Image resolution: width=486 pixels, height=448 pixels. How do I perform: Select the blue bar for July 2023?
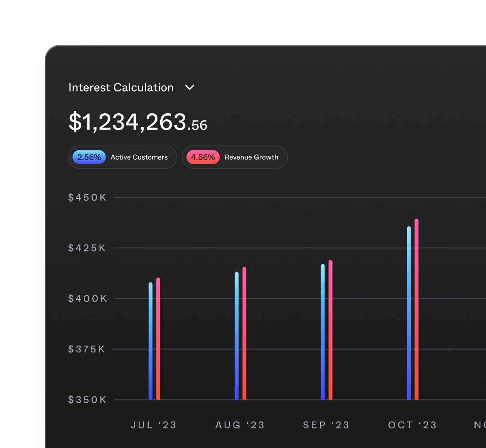click(151, 341)
